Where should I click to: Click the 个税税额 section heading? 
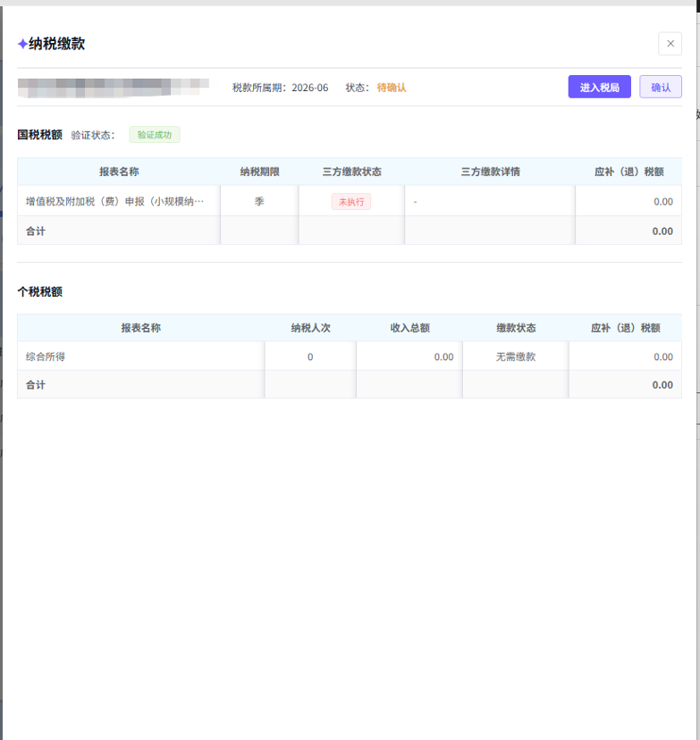(x=39, y=291)
